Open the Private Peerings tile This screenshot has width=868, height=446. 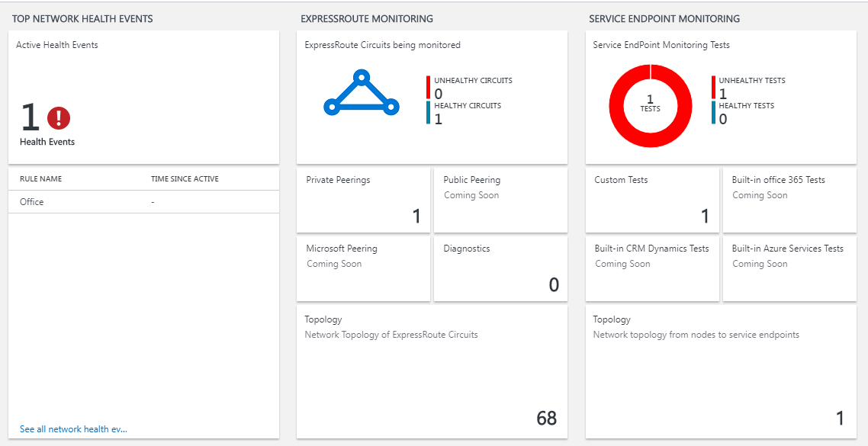pyautogui.click(x=363, y=200)
